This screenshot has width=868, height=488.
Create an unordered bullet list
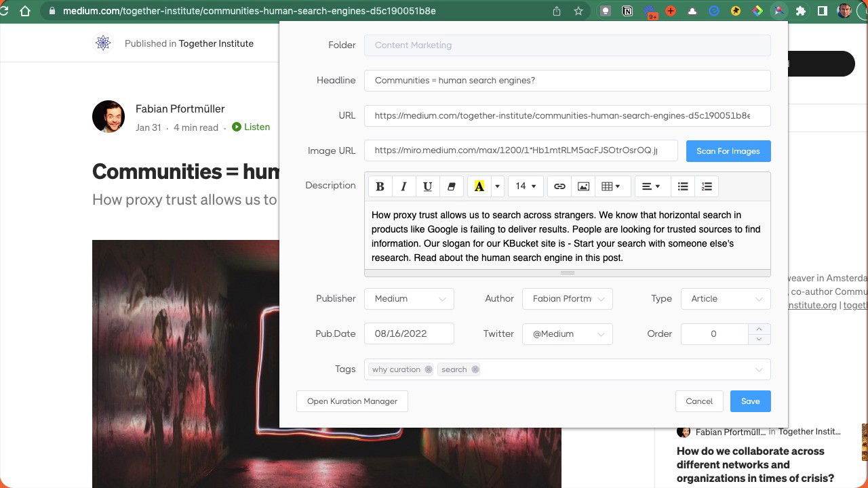click(x=683, y=186)
